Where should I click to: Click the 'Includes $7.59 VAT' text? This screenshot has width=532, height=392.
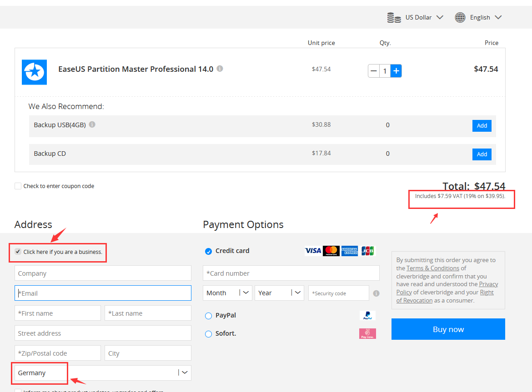(460, 196)
